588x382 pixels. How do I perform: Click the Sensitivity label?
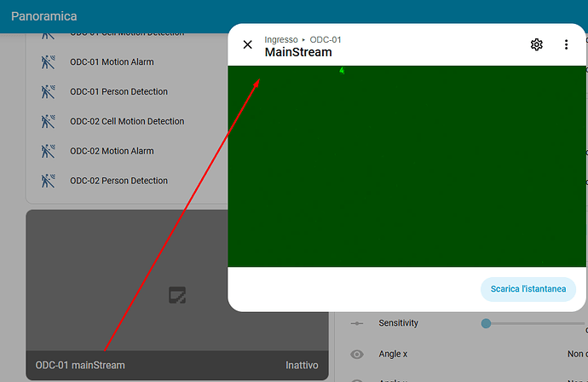click(x=398, y=323)
